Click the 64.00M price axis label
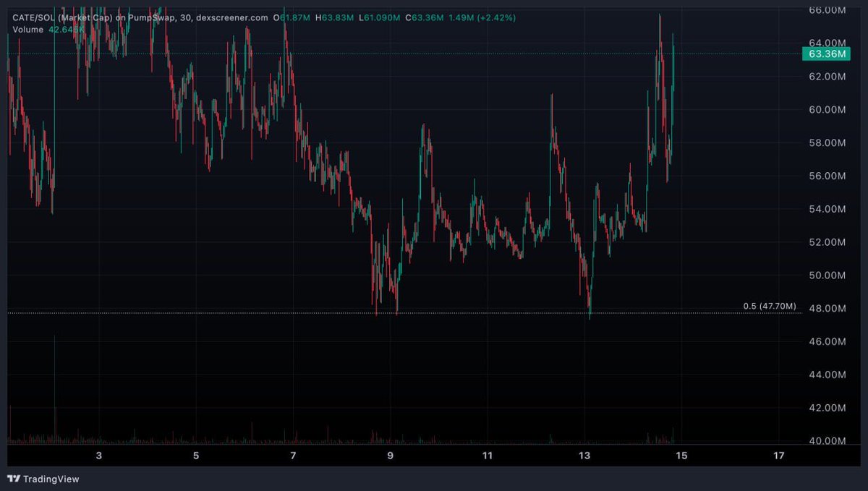The image size is (868, 491). [x=827, y=43]
